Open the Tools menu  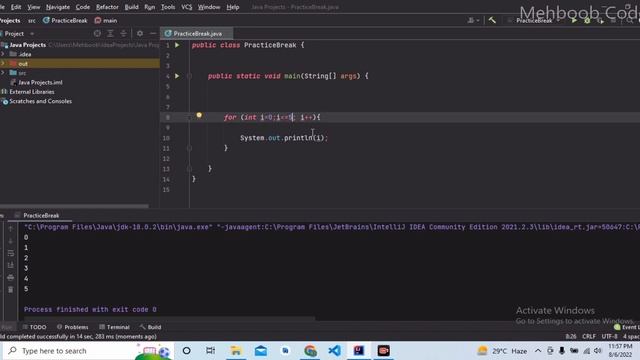(168, 7)
